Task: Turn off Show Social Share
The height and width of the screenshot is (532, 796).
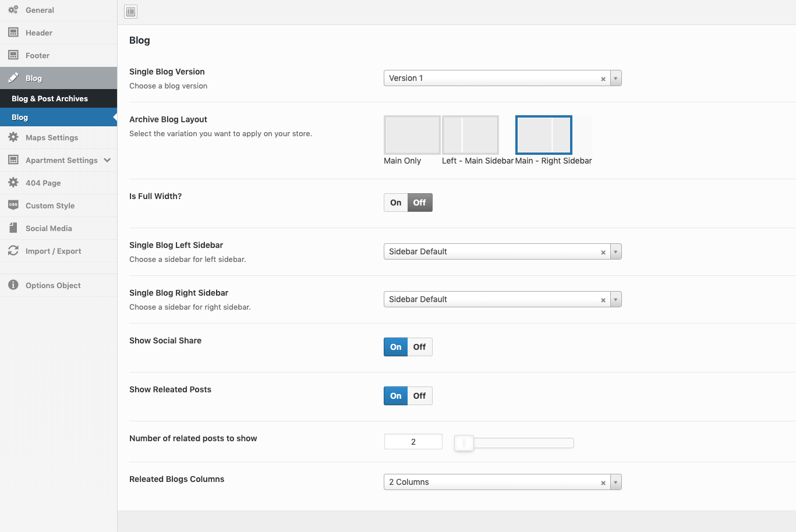Action: [x=419, y=347]
